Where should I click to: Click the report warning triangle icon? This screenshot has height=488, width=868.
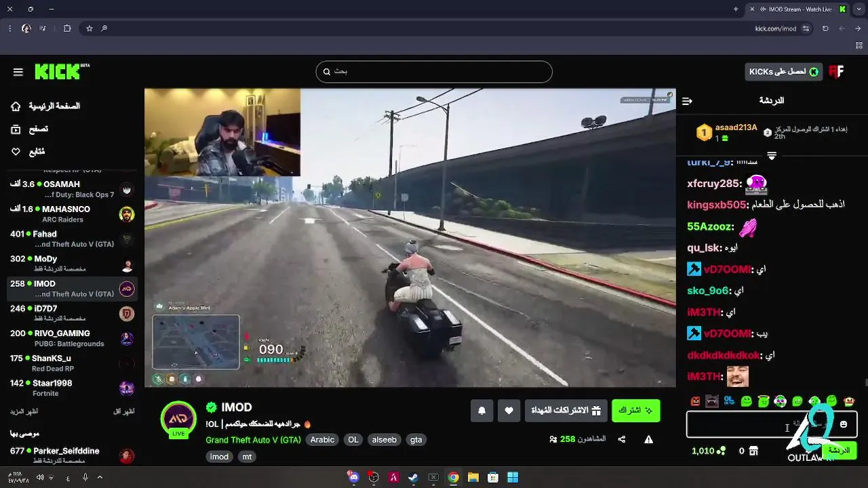(x=649, y=439)
